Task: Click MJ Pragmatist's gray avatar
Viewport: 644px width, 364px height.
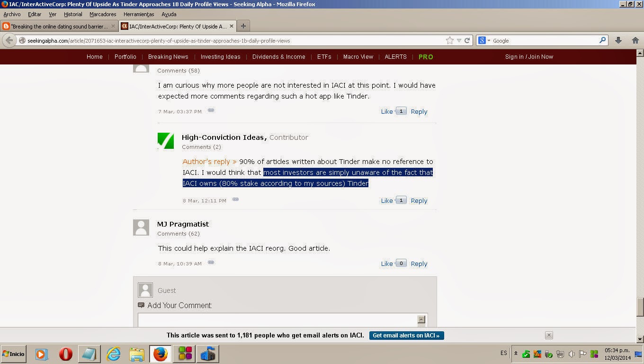Action: pyautogui.click(x=141, y=227)
